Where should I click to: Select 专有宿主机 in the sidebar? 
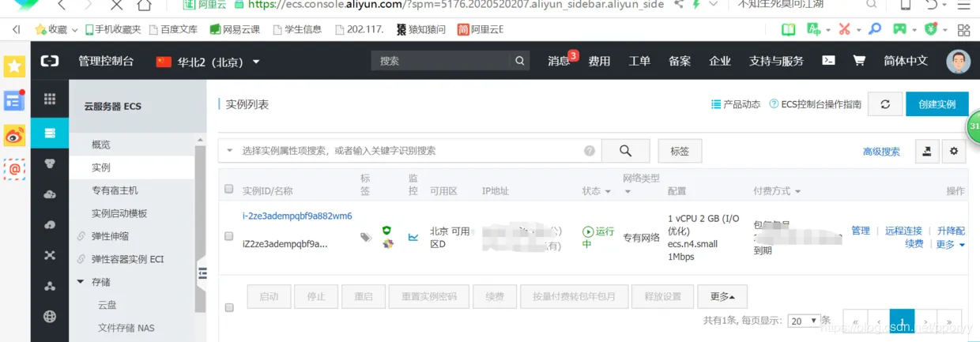coord(115,190)
